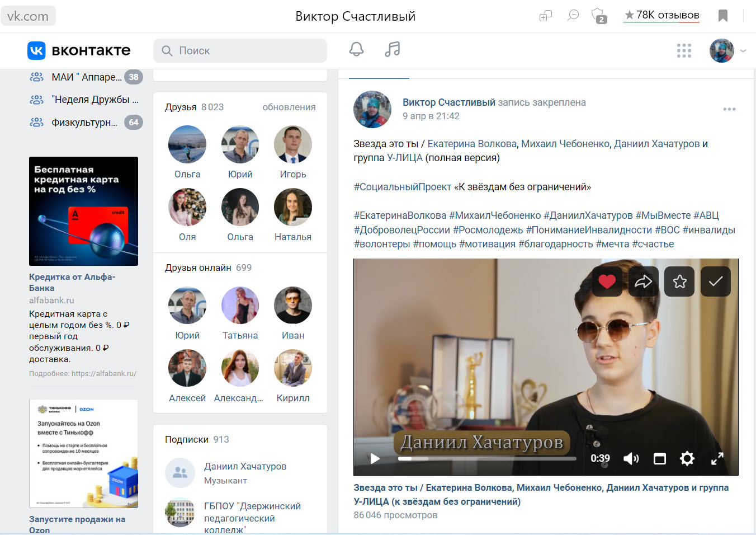Open friend Оля's avatar
Screen dimensions: 756x535
click(x=187, y=207)
